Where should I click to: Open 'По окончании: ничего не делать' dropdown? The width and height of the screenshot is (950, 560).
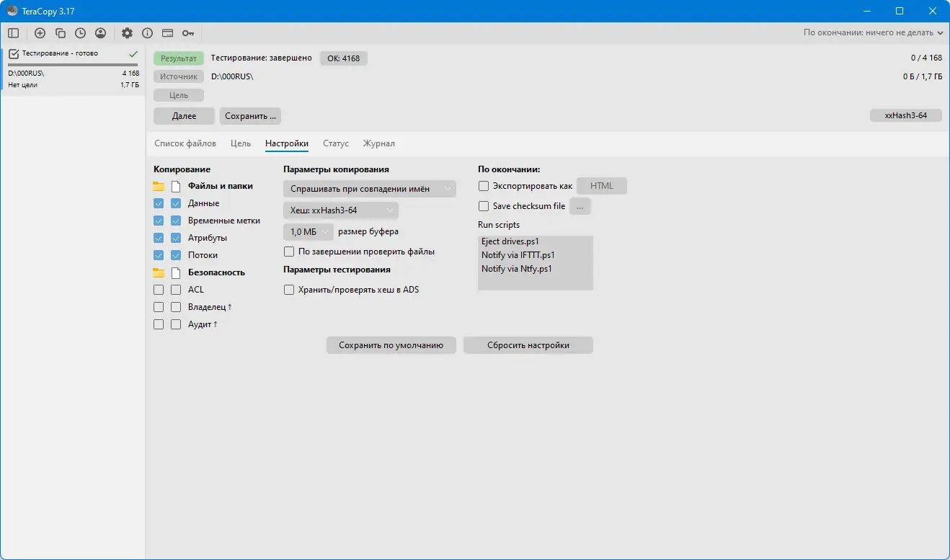874,32
